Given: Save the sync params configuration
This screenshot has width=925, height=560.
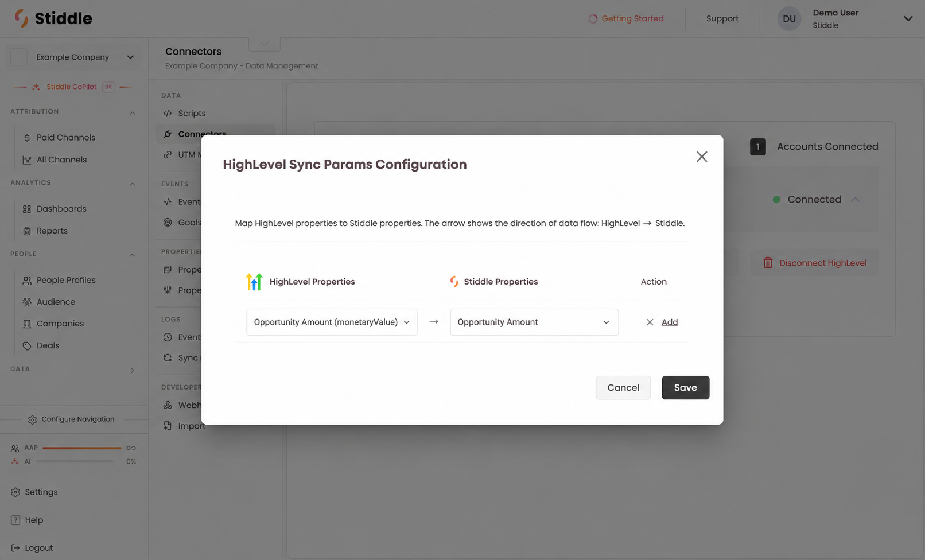Looking at the screenshot, I should 685,388.
